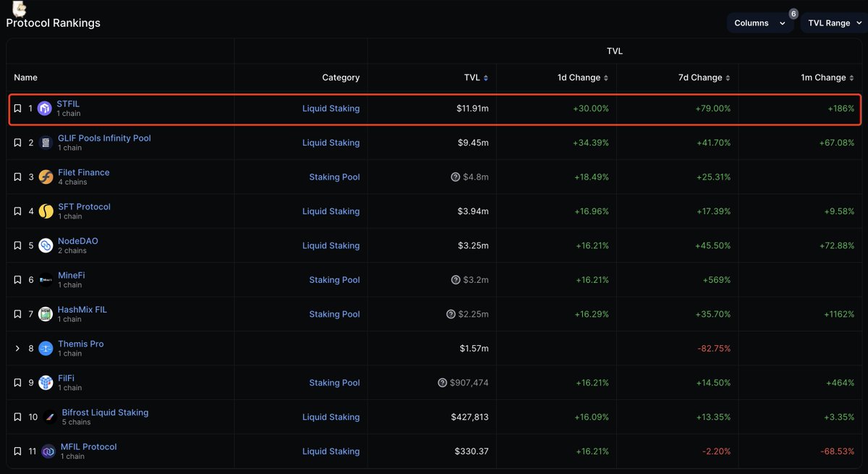Viewport: 868px width, 474px height.
Task: Open the FilFi link
Action: tap(66, 378)
